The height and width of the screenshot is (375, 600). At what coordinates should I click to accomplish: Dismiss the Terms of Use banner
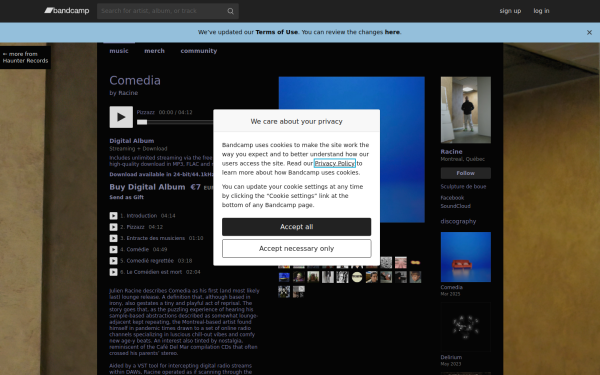(589, 33)
